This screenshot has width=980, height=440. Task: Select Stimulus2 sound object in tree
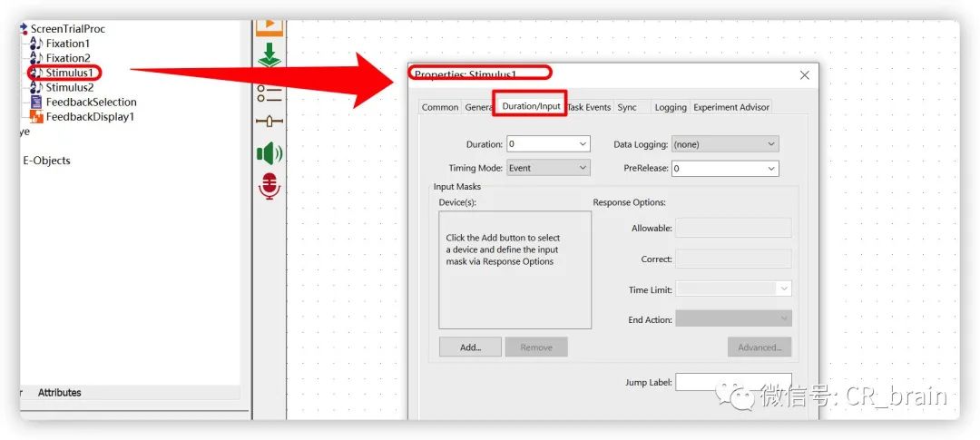point(62,87)
